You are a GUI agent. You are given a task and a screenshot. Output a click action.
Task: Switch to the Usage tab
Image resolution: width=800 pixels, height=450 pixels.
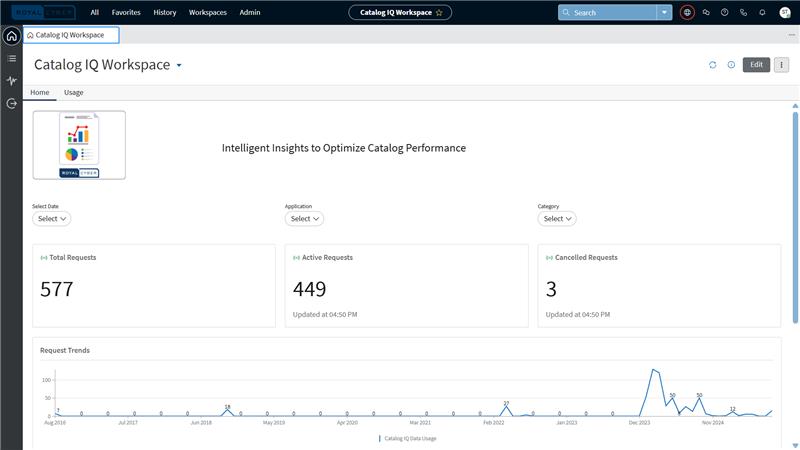73,92
